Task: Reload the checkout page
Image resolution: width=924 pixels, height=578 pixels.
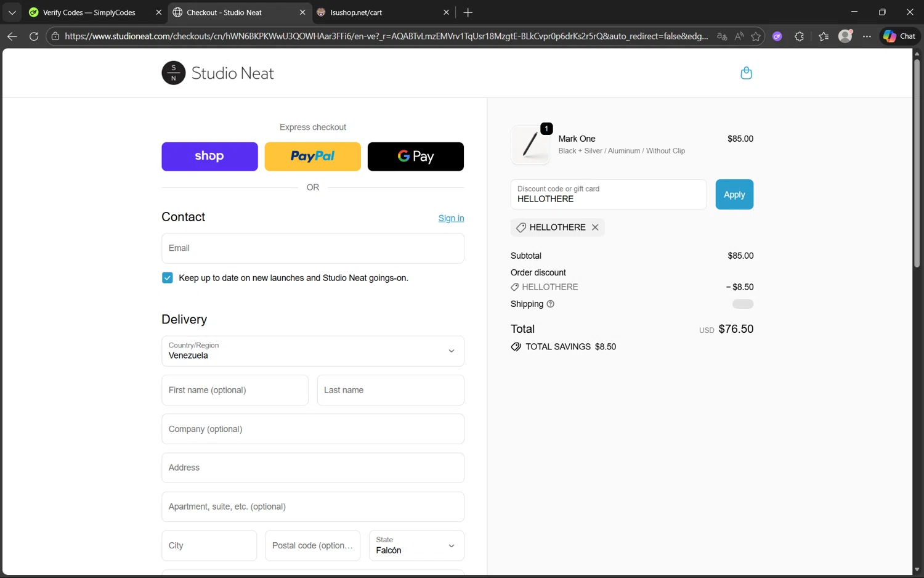Action: point(34,36)
